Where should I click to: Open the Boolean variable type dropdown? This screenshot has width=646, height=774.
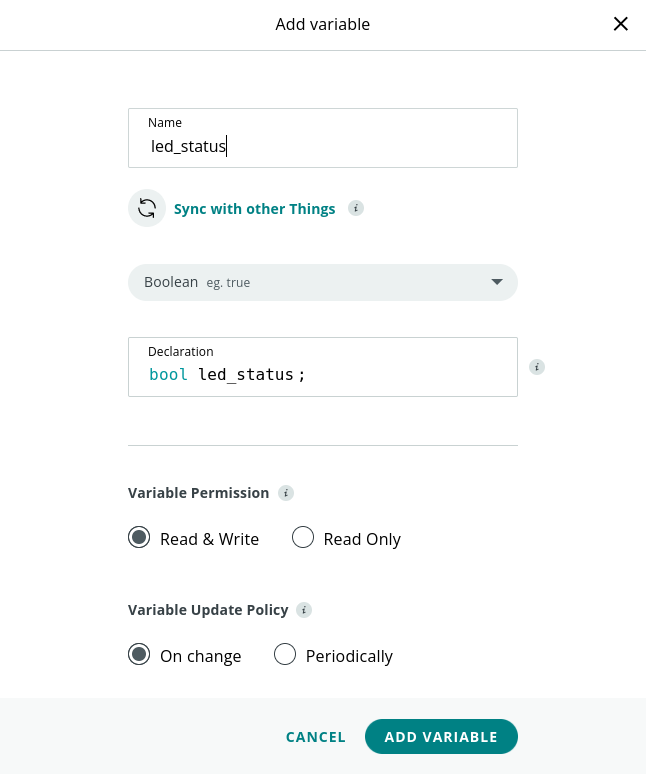click(x=323, y=282)
